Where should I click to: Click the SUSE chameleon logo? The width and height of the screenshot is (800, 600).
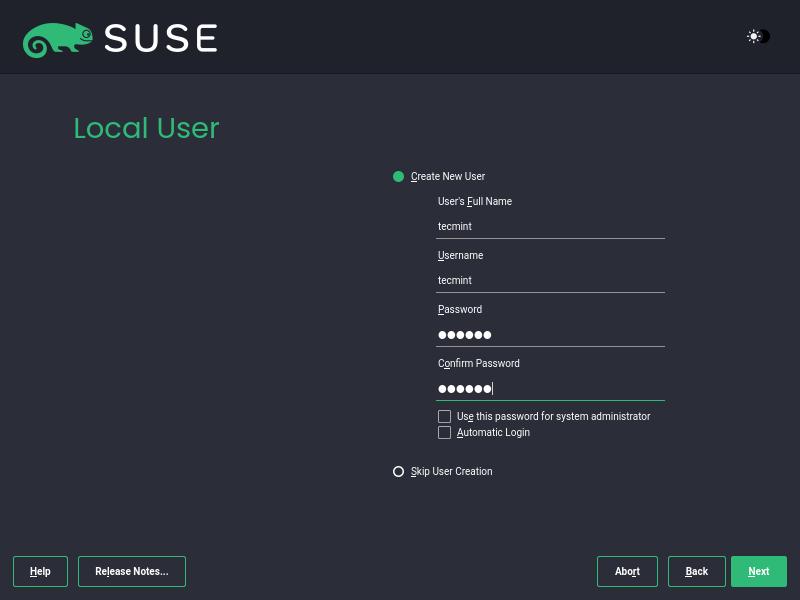click(58, 39)
